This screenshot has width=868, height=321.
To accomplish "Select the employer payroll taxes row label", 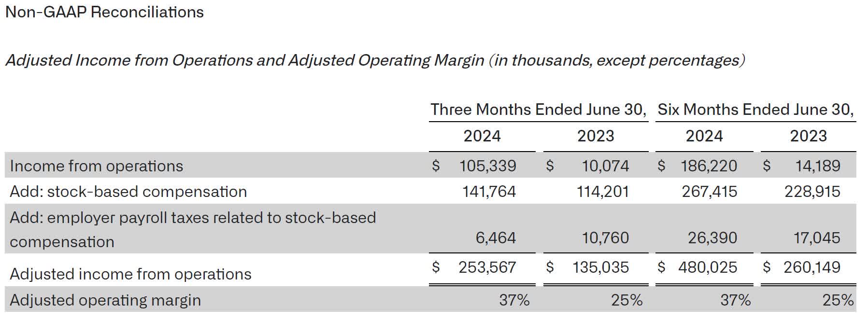I will 192,229.
